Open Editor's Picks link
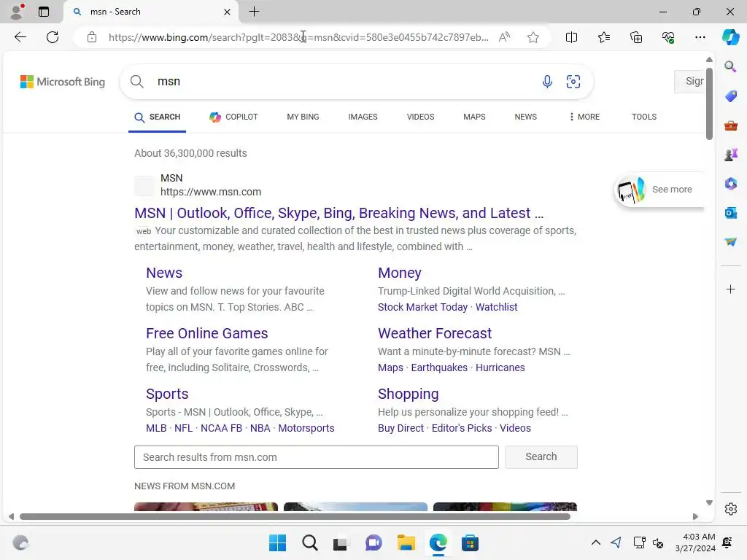The width and height of the screenshot is (747, 560). tap(462, 428)
